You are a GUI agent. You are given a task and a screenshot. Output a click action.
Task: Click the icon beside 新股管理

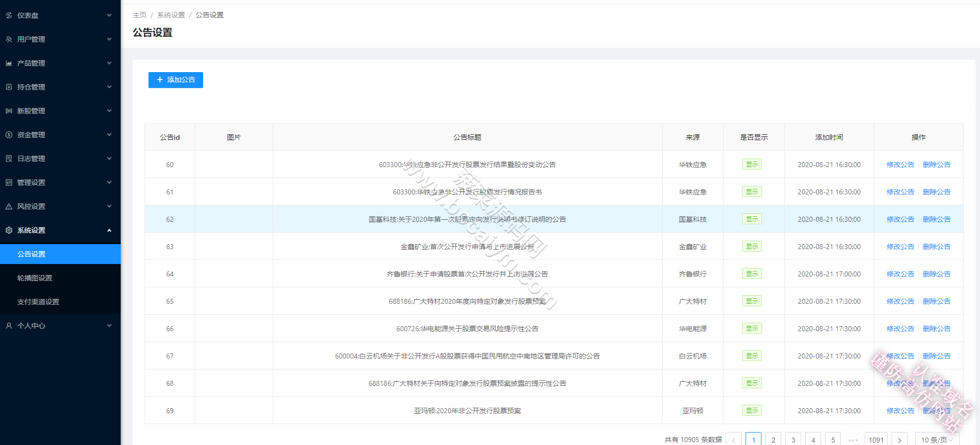coord(9,111)
